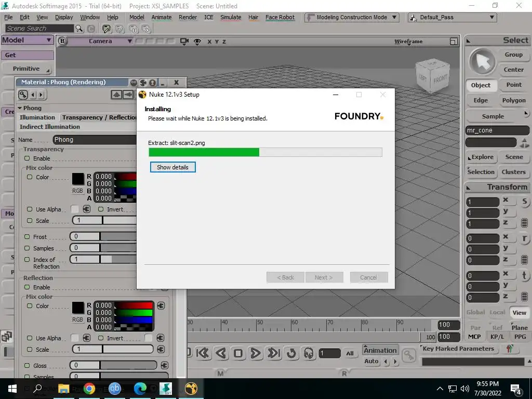Click the Edge selection filter button
The image size is (532, 399).
pos(481,100)
